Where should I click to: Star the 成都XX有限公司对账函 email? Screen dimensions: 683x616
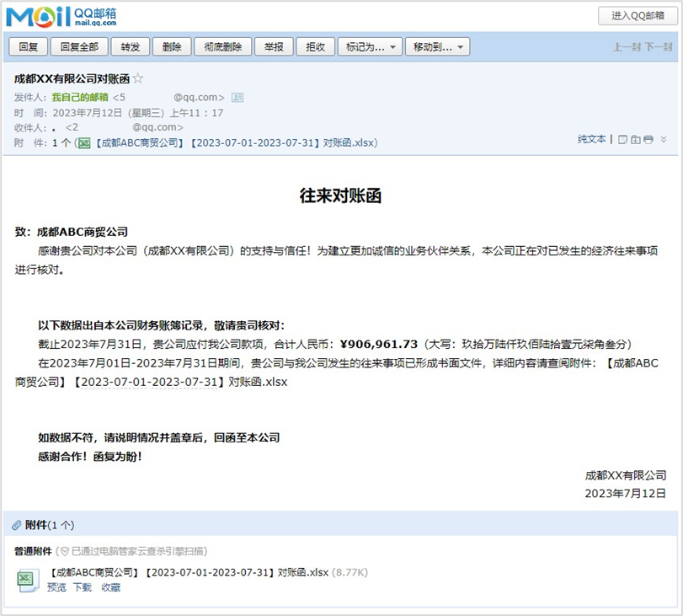tap(138, 78)
